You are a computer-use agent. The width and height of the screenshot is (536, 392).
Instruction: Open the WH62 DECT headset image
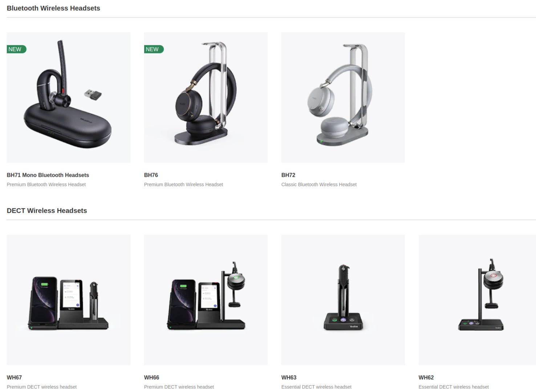pos(477,300)
